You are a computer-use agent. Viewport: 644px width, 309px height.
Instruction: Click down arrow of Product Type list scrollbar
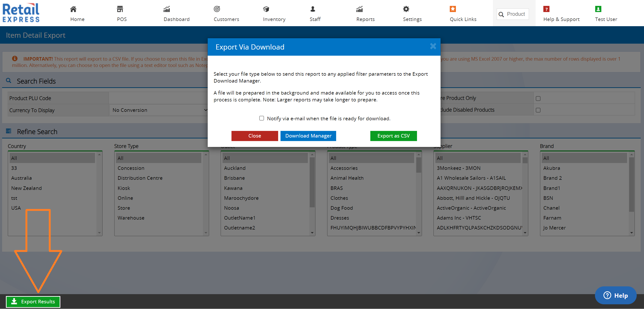(x=419, y=233)
